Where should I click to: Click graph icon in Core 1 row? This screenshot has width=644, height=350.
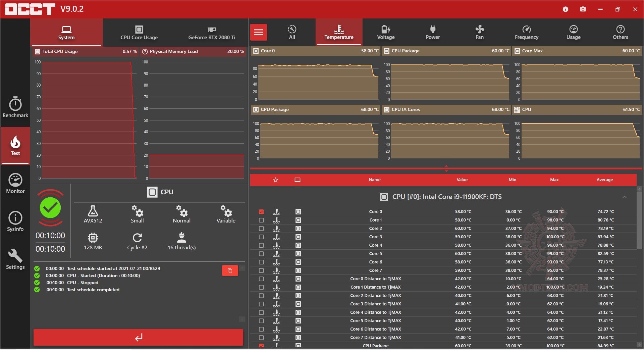pos(276,220)
